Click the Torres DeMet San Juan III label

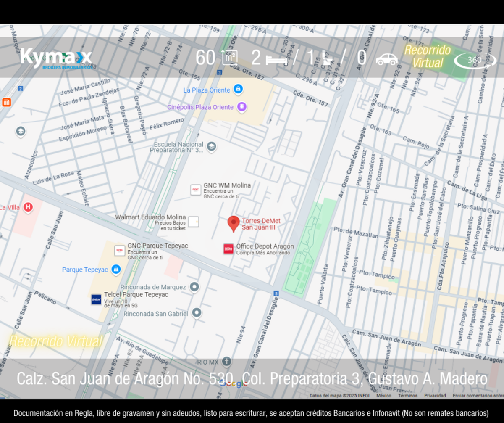[261, 224]
